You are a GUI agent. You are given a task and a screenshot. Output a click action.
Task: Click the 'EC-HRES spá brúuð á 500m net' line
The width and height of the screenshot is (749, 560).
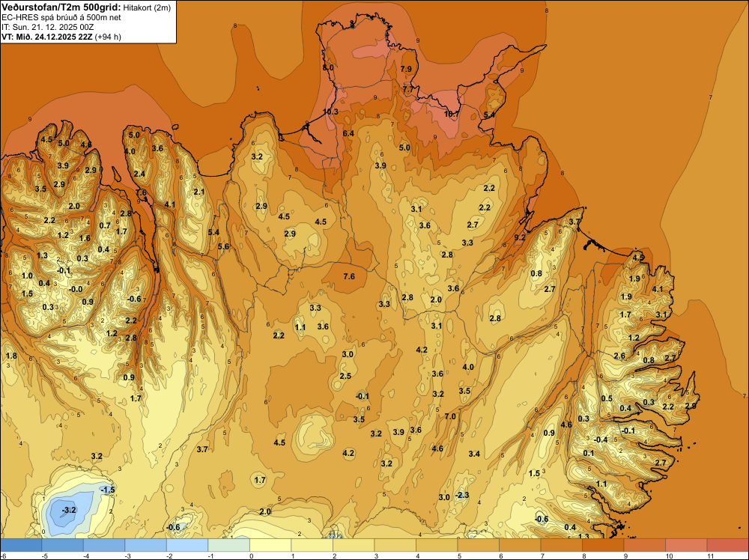(x=61, y=18)
